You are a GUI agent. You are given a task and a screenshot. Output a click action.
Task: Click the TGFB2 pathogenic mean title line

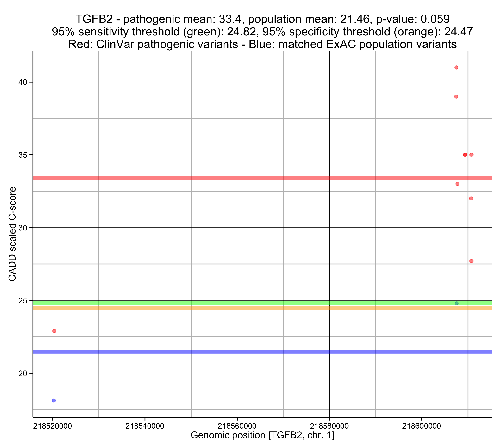[x=262, y=19]
